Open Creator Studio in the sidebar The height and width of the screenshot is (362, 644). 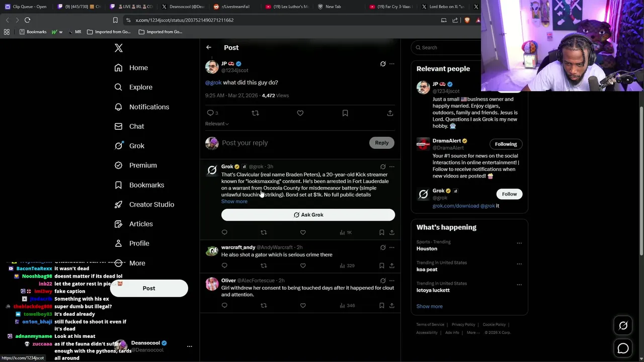144,204
